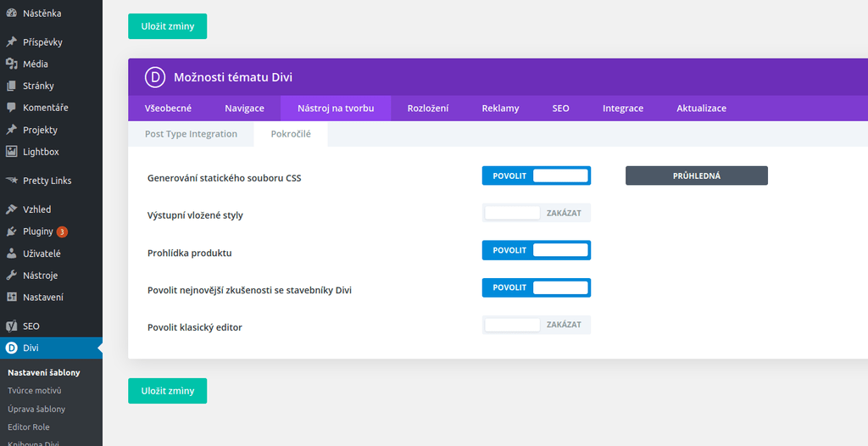Open the Navigace tab

244,108
